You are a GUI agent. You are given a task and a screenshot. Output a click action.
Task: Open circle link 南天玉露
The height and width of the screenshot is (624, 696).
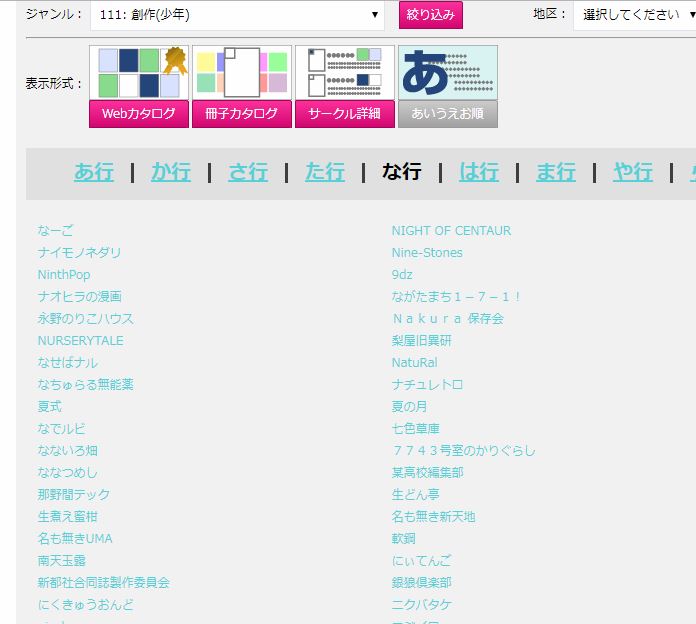[x=62, y=561]
